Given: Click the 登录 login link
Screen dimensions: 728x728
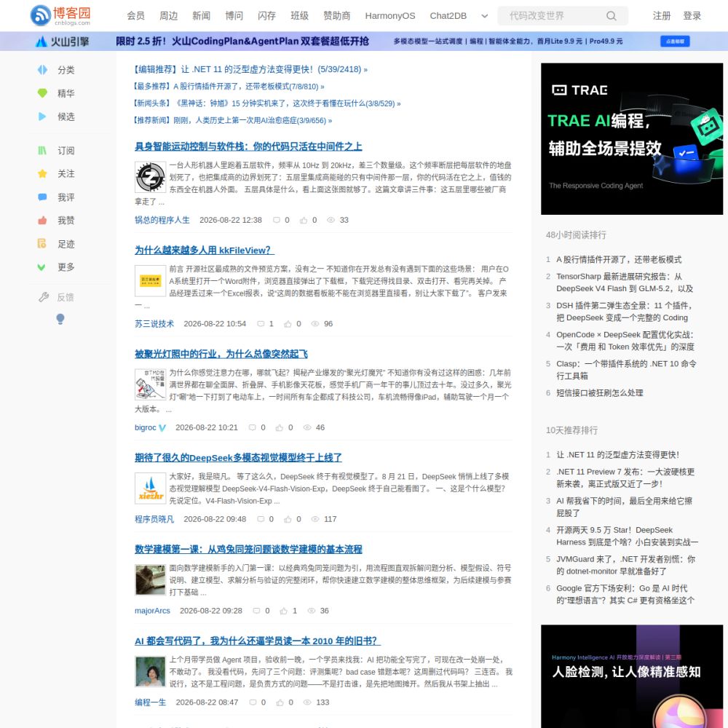Looking at the screenshot, I should click(x=692, y=16).
